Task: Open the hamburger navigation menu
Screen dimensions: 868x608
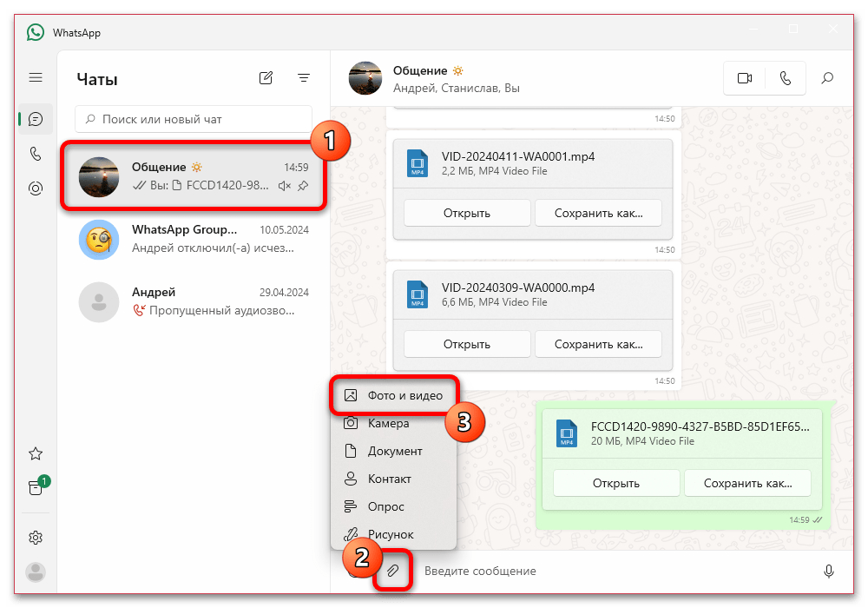Action: pyautogui.click(x=36, y=77)
